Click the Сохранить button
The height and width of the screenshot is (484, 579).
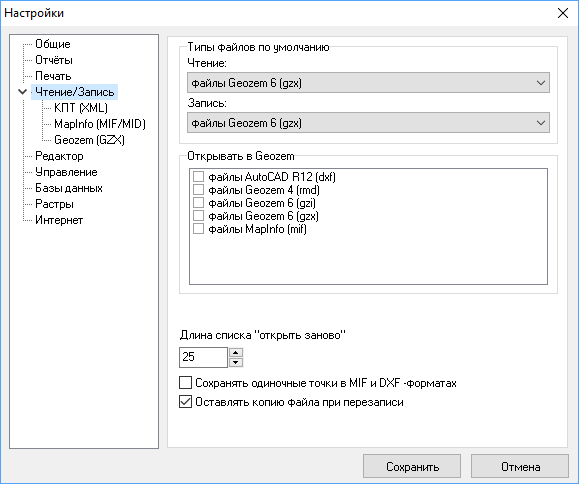(x=412, y=467)
